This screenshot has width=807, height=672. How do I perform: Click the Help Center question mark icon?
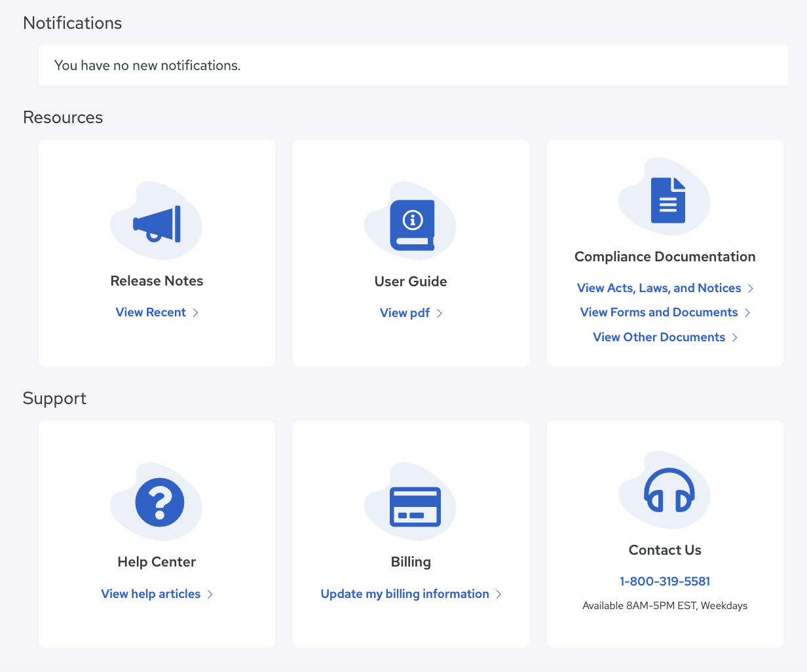[x=159, y=502]
